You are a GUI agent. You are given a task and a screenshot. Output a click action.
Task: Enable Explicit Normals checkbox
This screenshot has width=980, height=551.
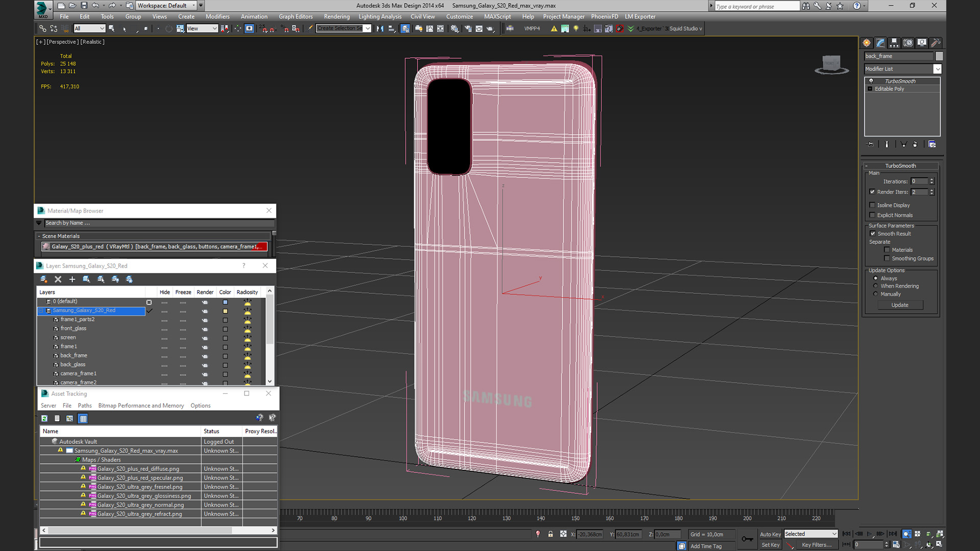click(872, 215)
